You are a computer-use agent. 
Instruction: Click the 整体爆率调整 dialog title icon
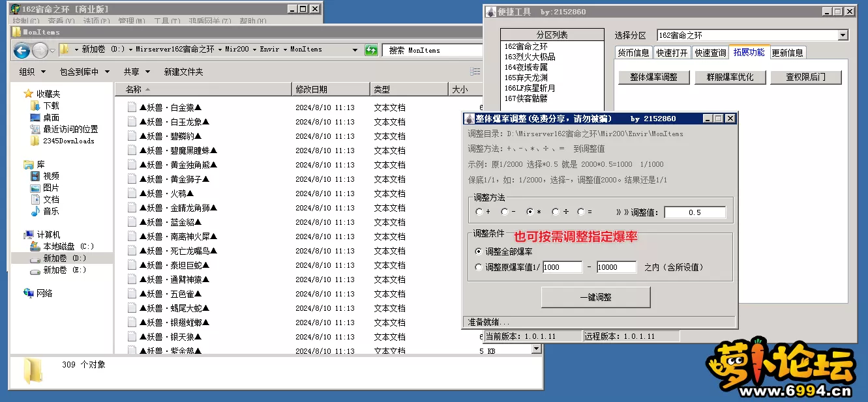click(x=468, y=119)
